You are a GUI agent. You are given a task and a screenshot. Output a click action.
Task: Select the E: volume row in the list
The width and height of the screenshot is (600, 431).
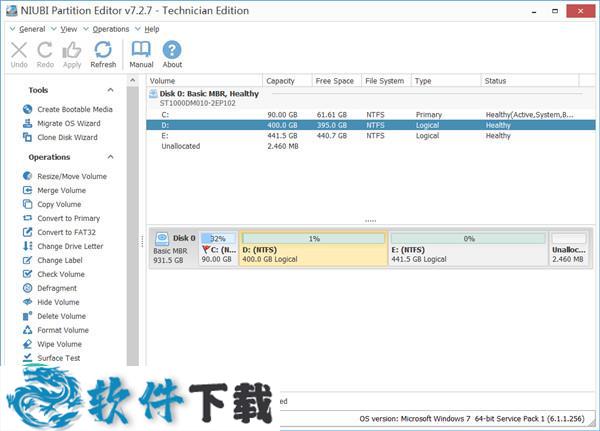[370, 136]
